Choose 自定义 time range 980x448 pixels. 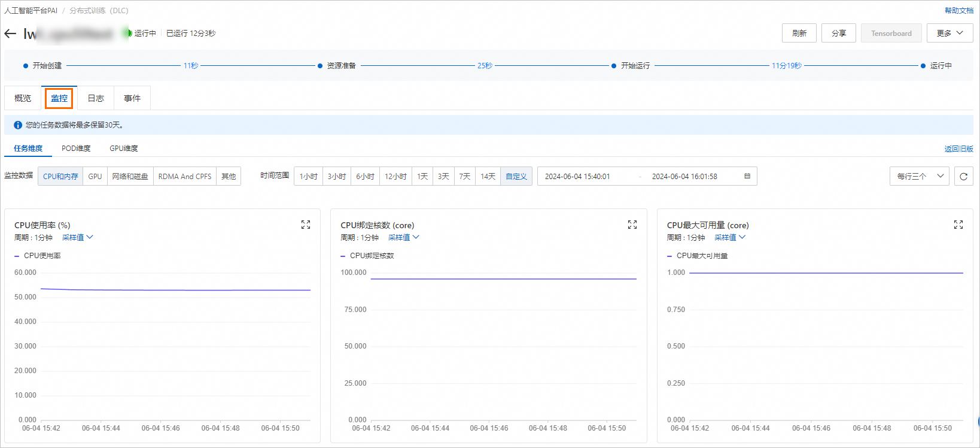tap(516, 176)
